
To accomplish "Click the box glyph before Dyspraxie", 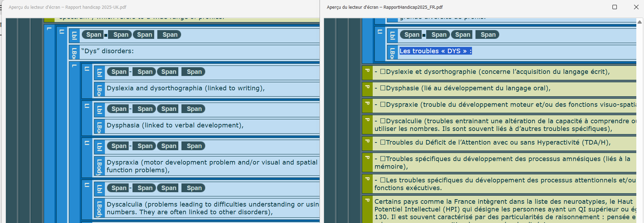I will tap(383, 104).
